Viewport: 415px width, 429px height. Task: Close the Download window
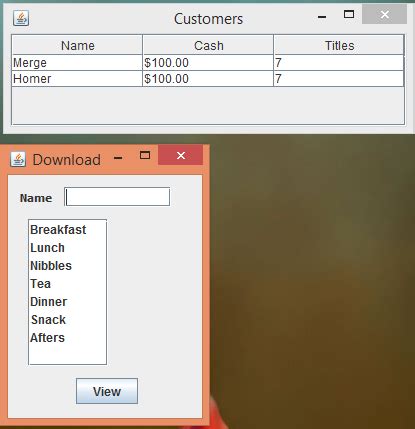(x=180, y=155)
